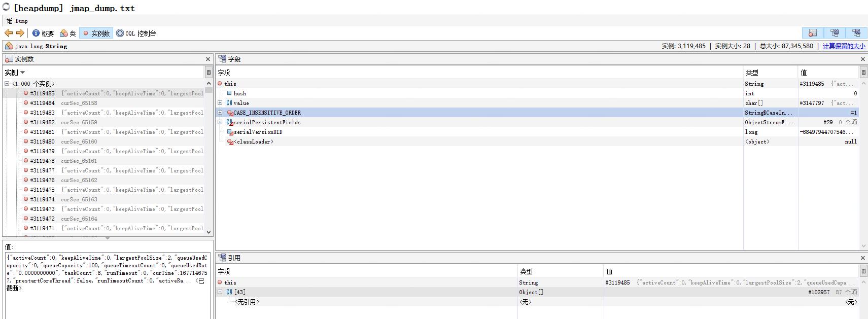The image size is (868, 319).
Task: Click the 实例数 panel header icon
Action: point(9,59)
